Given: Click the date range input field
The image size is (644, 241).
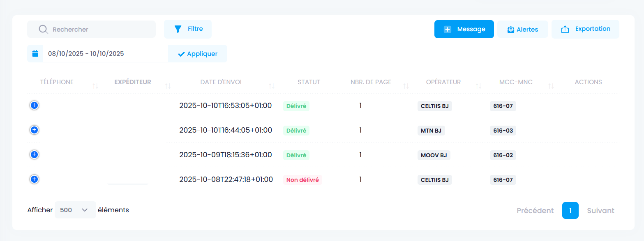Looking at the screenshot, I should point(105,53).
